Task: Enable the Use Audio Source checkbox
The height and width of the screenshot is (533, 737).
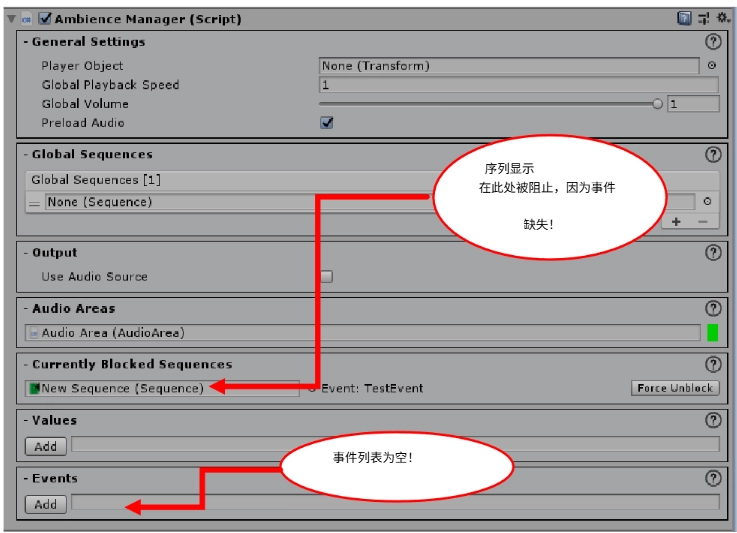Action: (327, 276)
